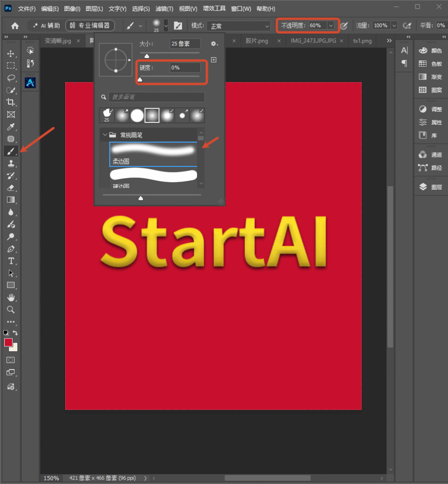Click the 专业编辑器 button
The height and width of the screenshot is (484, 448).
[90, 26]
